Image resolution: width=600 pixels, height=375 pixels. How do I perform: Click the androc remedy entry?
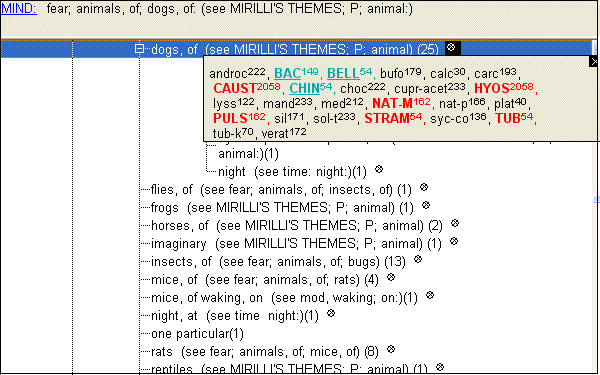(x=238, y=73)
